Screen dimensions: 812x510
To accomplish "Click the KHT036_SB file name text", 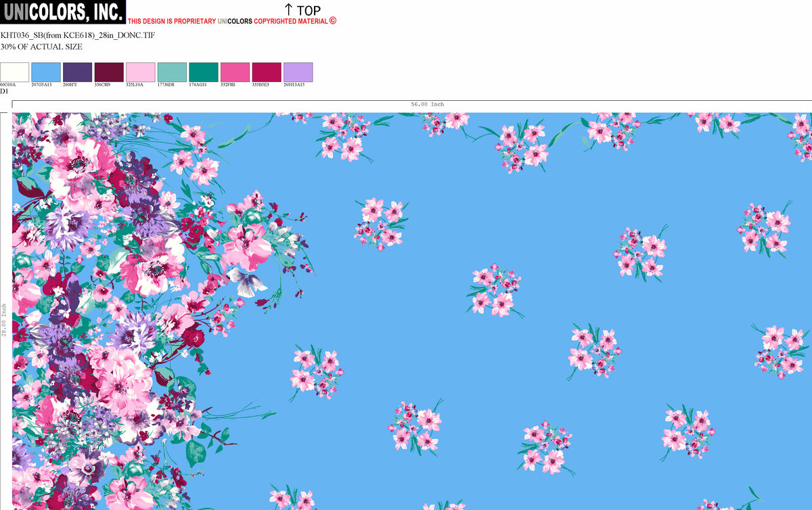I will [77, 34].
